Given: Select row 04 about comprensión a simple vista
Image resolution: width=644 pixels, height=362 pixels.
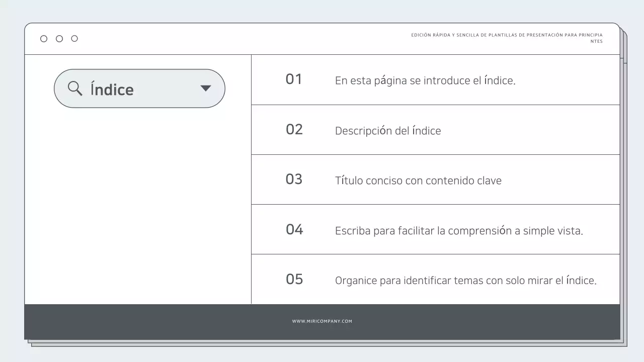Looking at the screenshot, I should (459, 230).
